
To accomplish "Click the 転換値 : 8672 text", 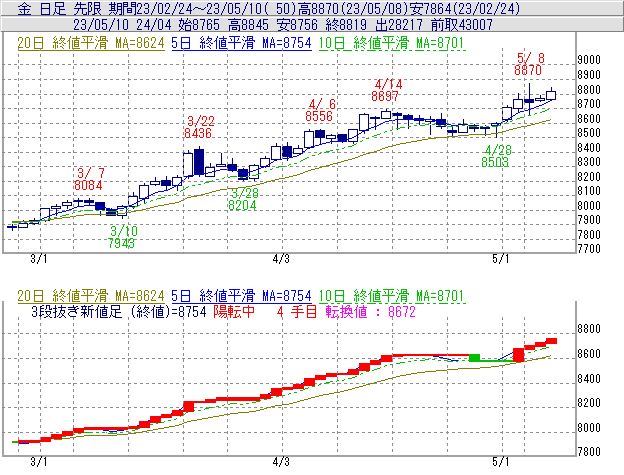I will pyautogui.click(x=370, y=311).
